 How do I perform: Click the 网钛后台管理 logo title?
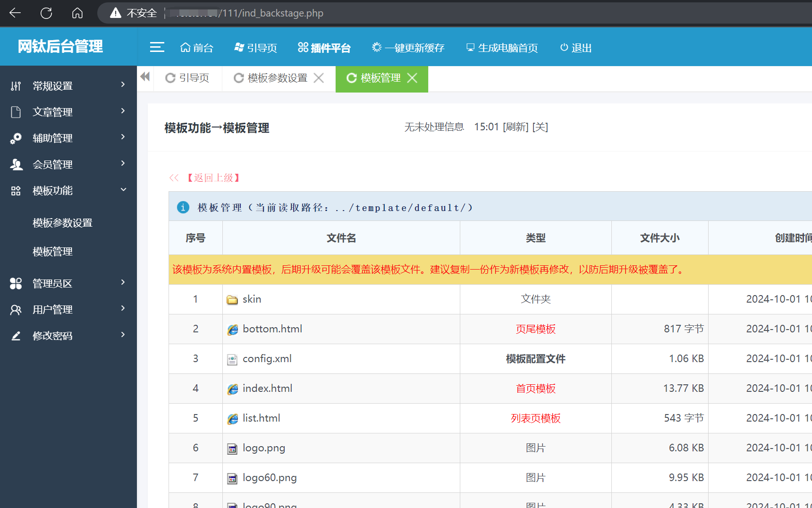(x=60, y=46)
